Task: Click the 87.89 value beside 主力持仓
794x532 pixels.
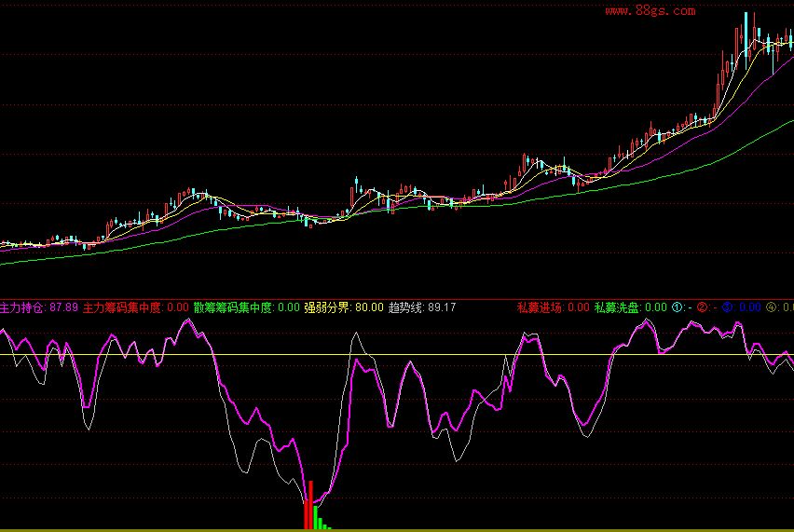Action: [63, 307]
